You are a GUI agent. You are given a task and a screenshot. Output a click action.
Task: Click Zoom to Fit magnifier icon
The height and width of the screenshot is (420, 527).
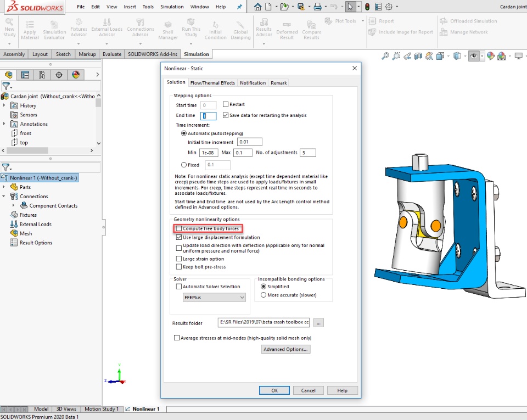[x=385, y=56]
